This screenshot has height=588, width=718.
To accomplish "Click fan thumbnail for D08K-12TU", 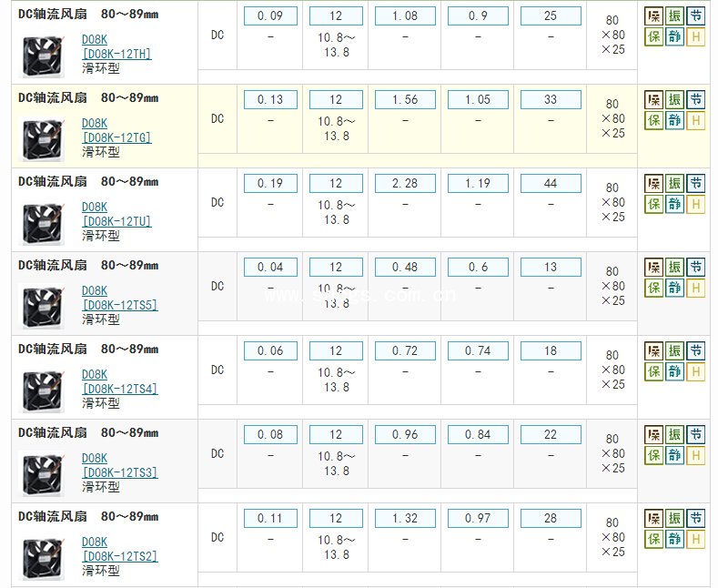I will point(42,225).
